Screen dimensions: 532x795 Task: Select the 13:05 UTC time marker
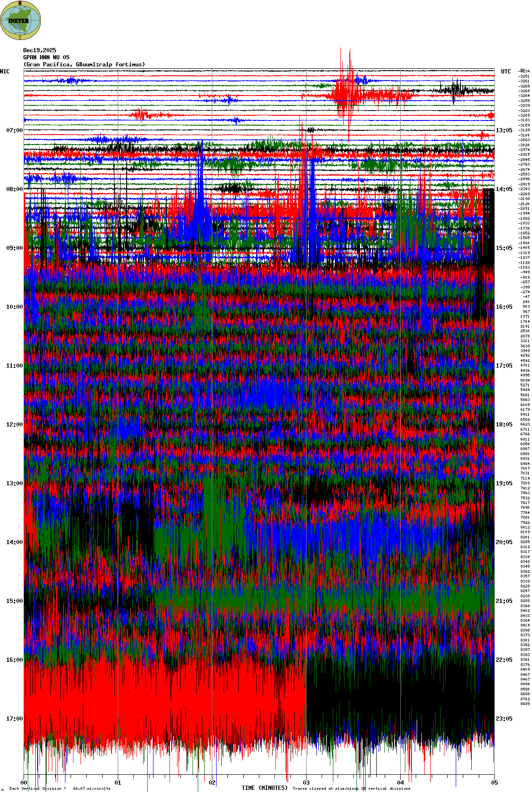pos(504,130)
